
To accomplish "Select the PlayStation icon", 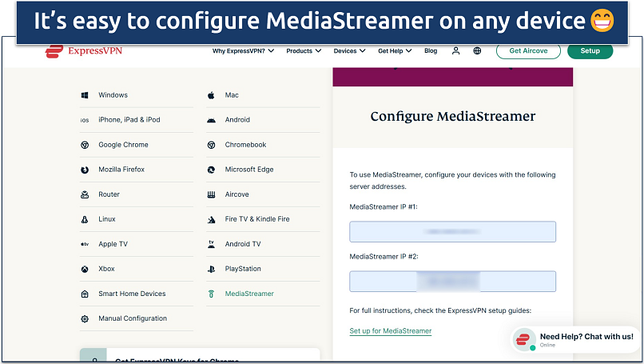I will [x=211, y=269].
